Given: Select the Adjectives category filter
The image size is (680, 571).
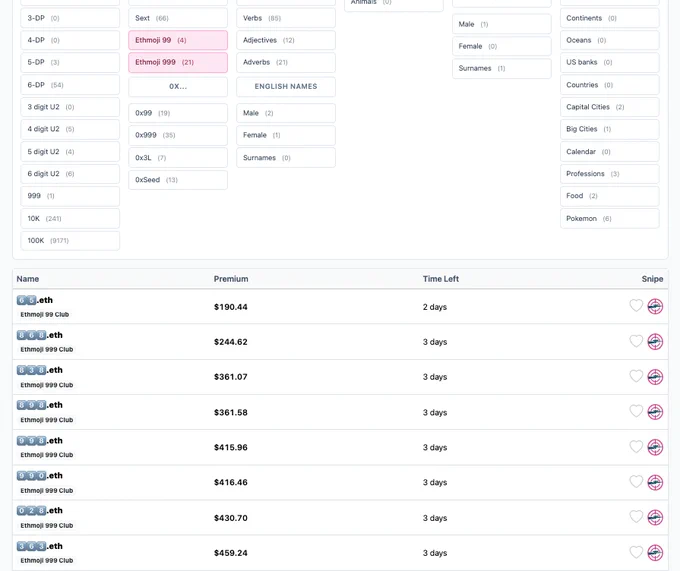Looking at the screenshot, I should [x=286, y=40].
